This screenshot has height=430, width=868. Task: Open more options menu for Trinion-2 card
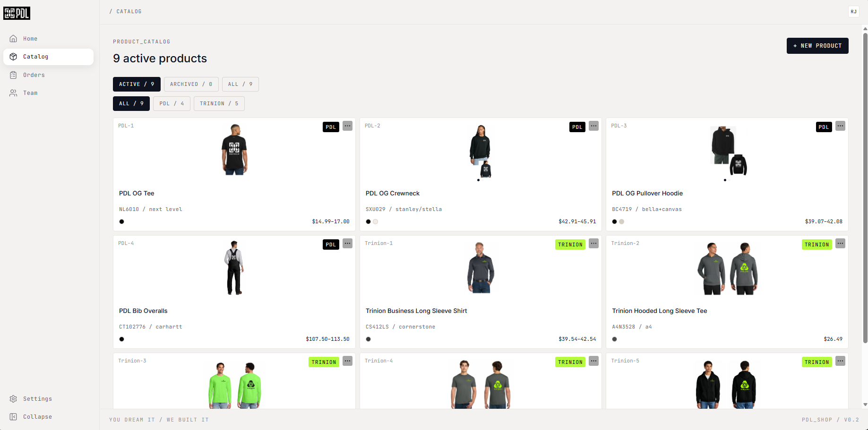pyautogui.click(x=840, y=244)
